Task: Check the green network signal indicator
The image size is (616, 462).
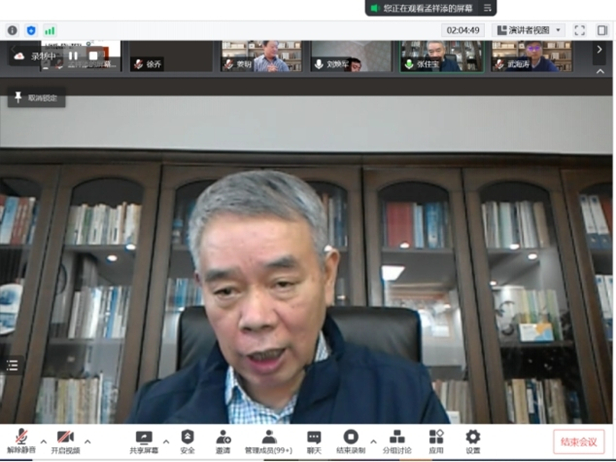Action: point(50,30)
